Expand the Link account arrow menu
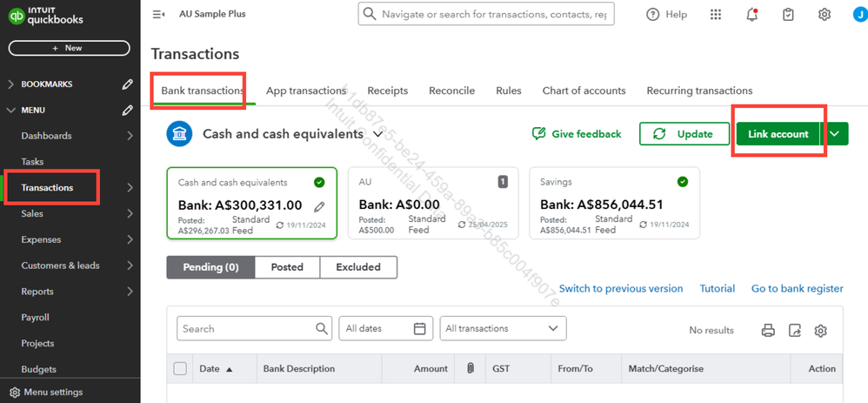The width and height of the screenshot is (868, 403). (835, 133)
